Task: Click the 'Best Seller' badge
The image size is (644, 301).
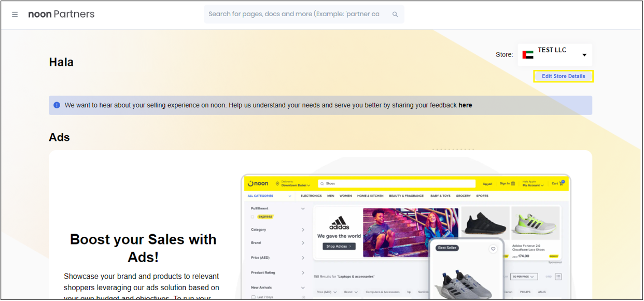Action: [448, 248]
